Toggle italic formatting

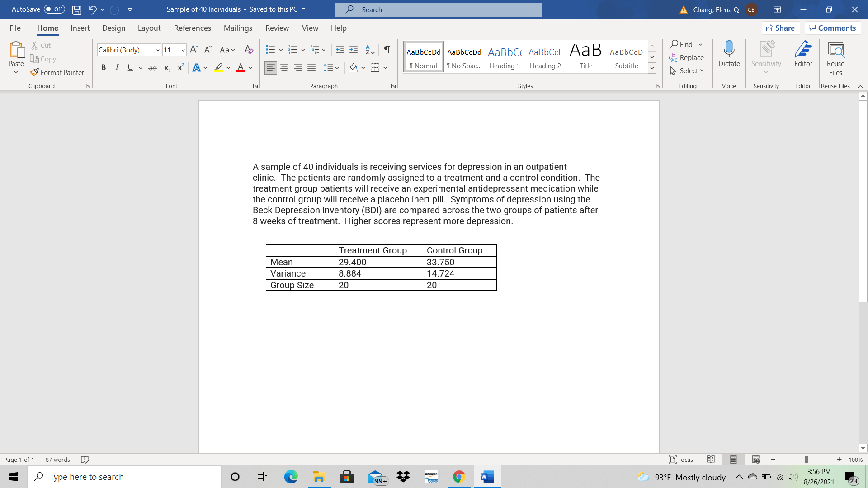[117, 67]
